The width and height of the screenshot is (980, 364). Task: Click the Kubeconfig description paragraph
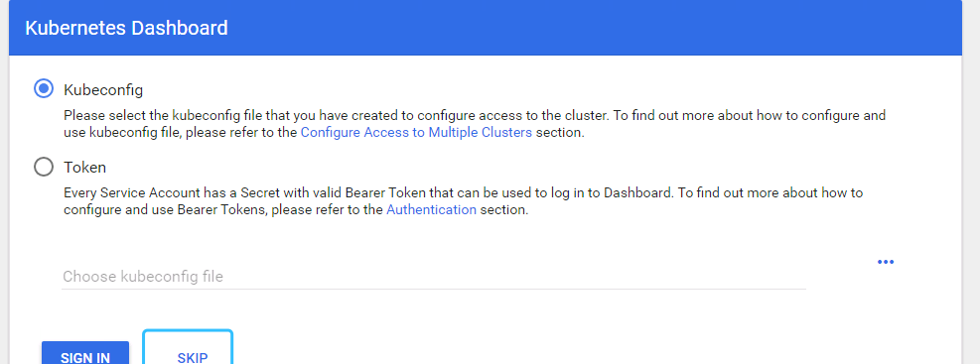(475, 124)
